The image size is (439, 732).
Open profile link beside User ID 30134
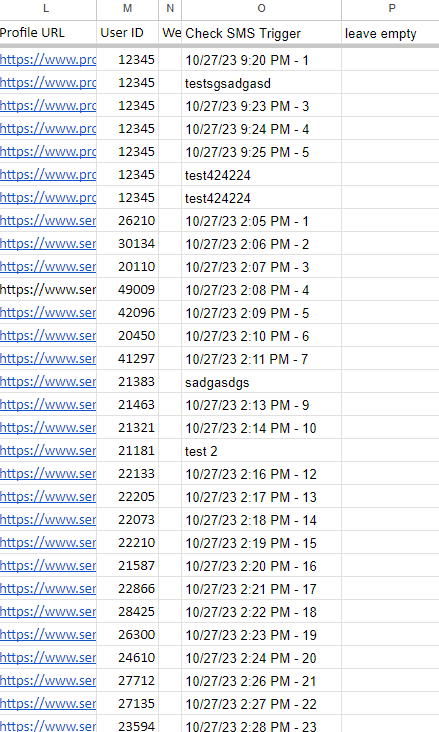point(48,244)
